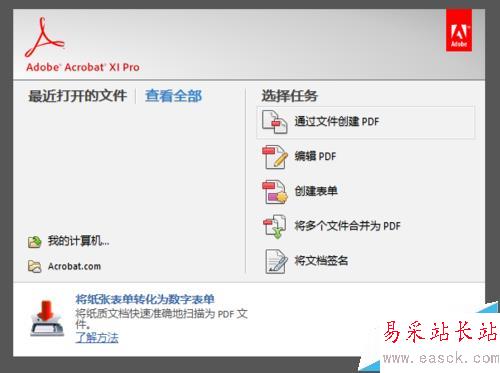Click the 最近打开的文件 heading
This screenshot has width=500, height=373.
click(77, 96)
